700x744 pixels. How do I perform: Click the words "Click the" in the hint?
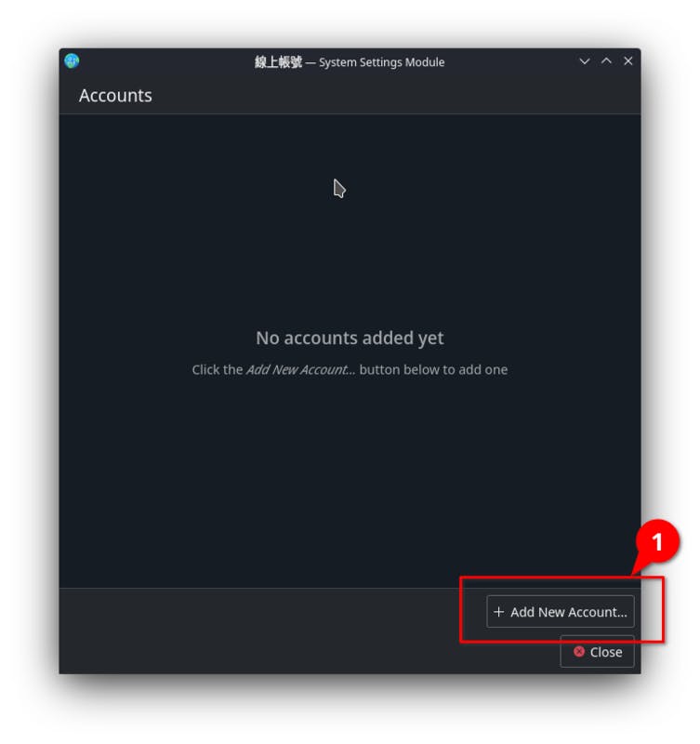(218, 369)
